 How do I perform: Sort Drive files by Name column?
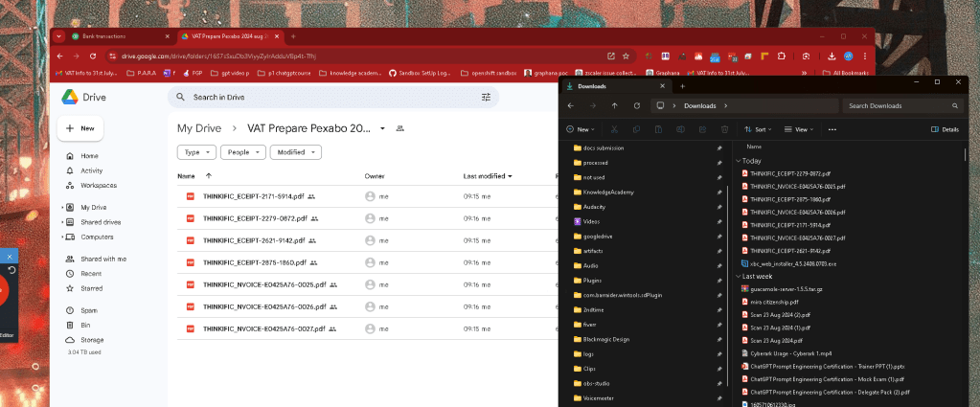186,176
